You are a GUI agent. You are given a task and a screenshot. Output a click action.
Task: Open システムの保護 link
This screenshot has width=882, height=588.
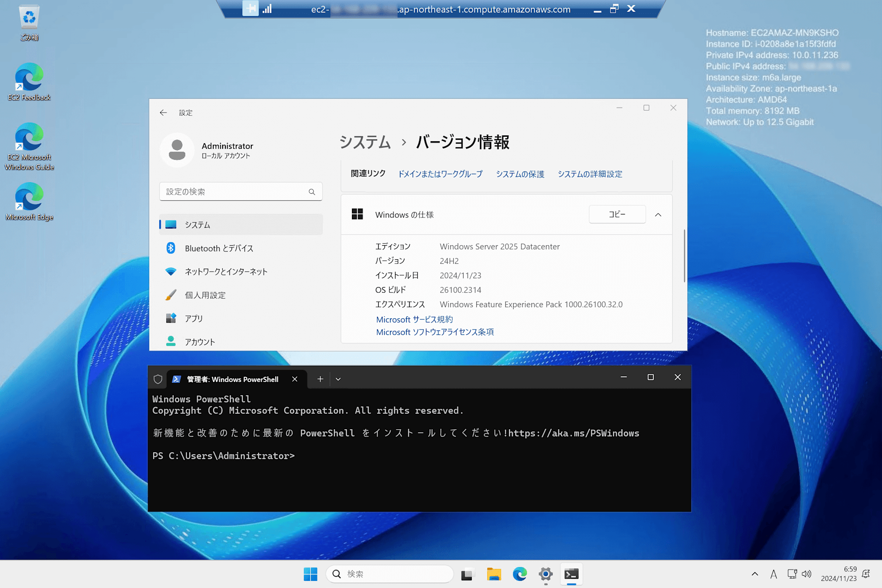pos(520,174)
